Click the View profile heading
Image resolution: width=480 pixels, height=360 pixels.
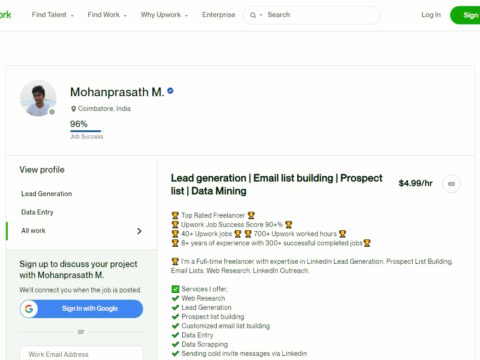point(42,170)
